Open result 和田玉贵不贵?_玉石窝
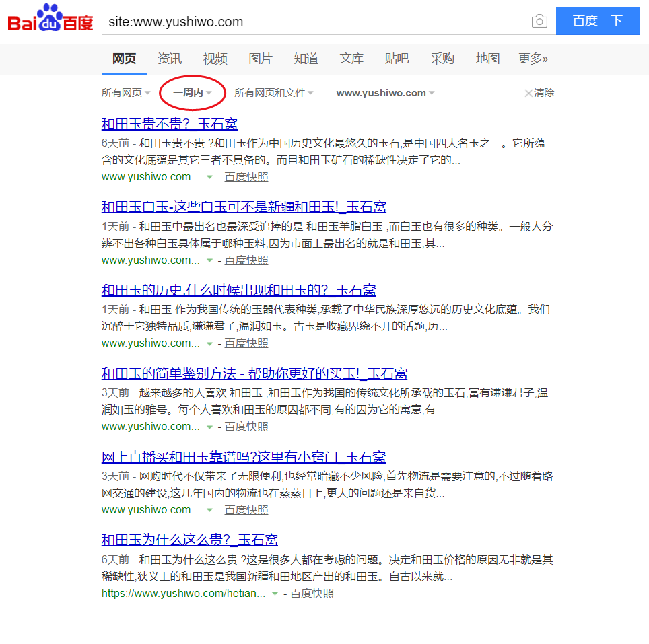This screenshot has height=644, width=649. [x=169, y=124]
